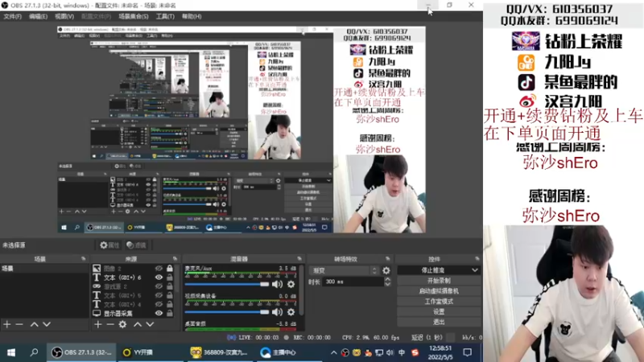The width and height of the screenshot is (644, 362).
Task: Open the 文件(F) menu
Action: pyautogui.click(x=12, y=16)
